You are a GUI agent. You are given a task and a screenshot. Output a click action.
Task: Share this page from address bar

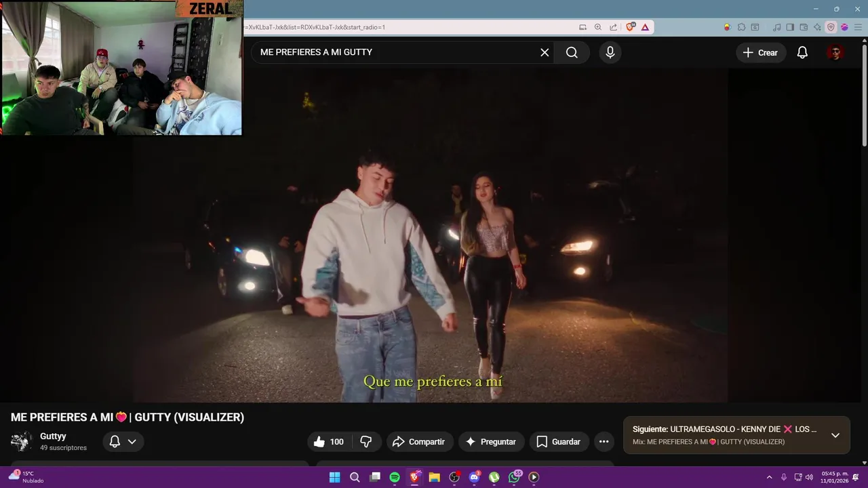tap(614, 27)
